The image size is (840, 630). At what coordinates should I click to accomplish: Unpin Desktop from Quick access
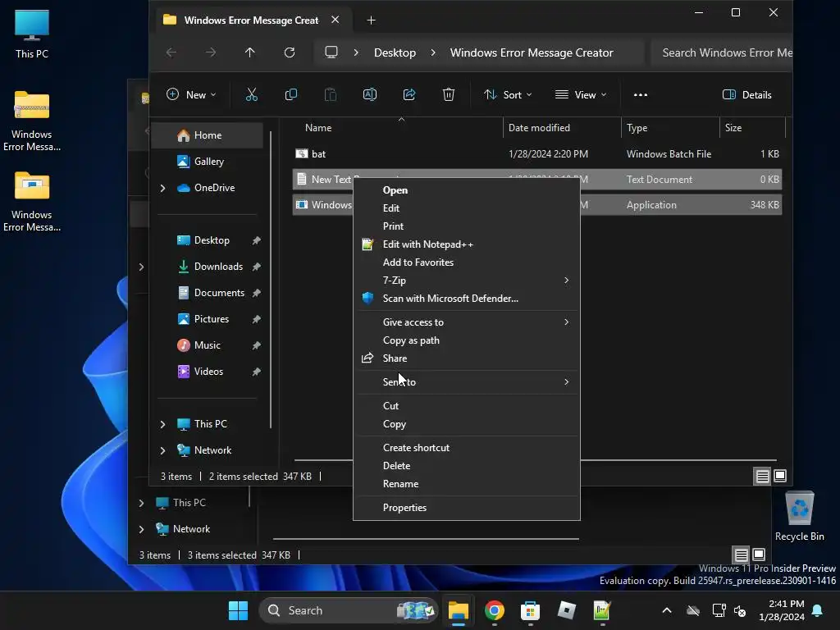coord(257,240)
